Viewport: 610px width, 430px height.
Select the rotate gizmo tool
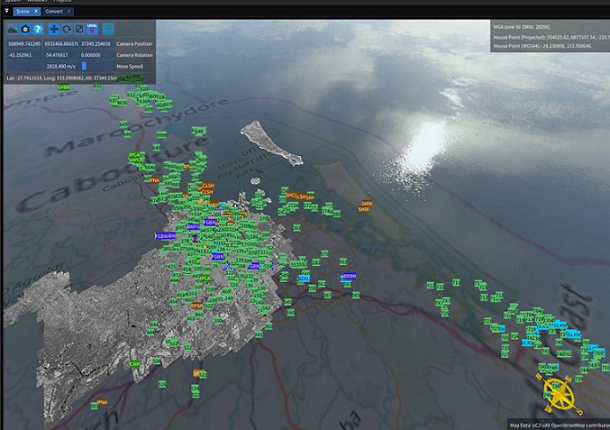[x=67, y=29]
